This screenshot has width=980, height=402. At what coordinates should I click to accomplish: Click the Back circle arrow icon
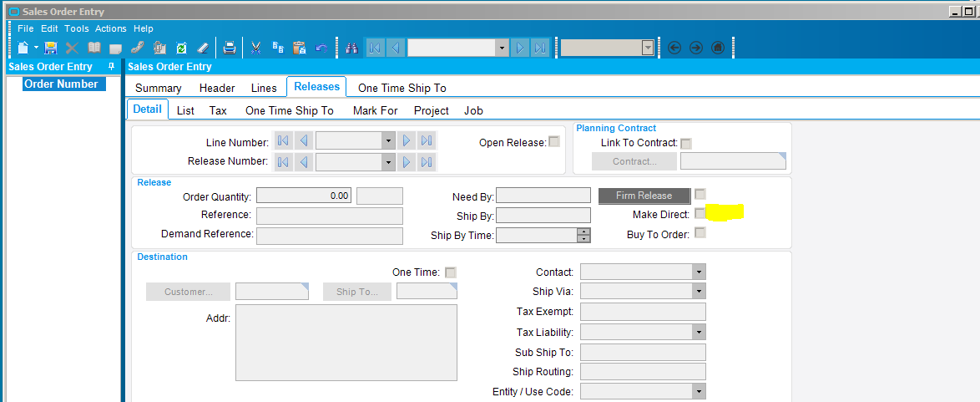click(674, 48)
